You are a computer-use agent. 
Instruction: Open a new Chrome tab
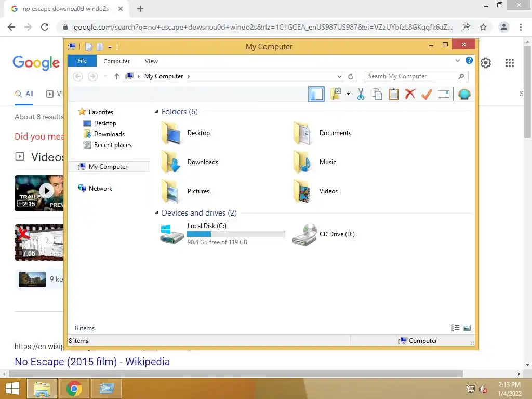click(140, 9)
